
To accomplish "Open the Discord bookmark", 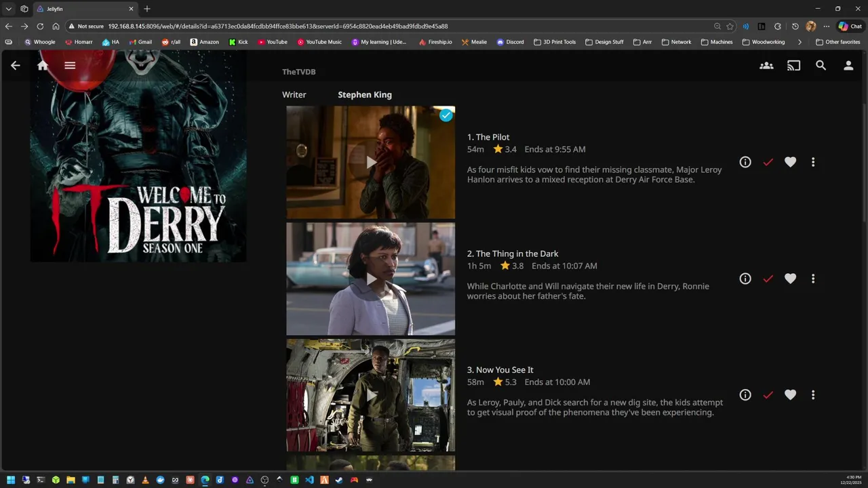I will point(511,42).
